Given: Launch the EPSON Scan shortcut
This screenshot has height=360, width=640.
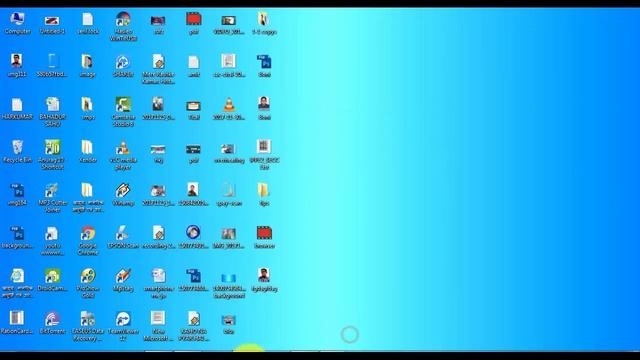Looking at the screenshot, I should (123, 237).
